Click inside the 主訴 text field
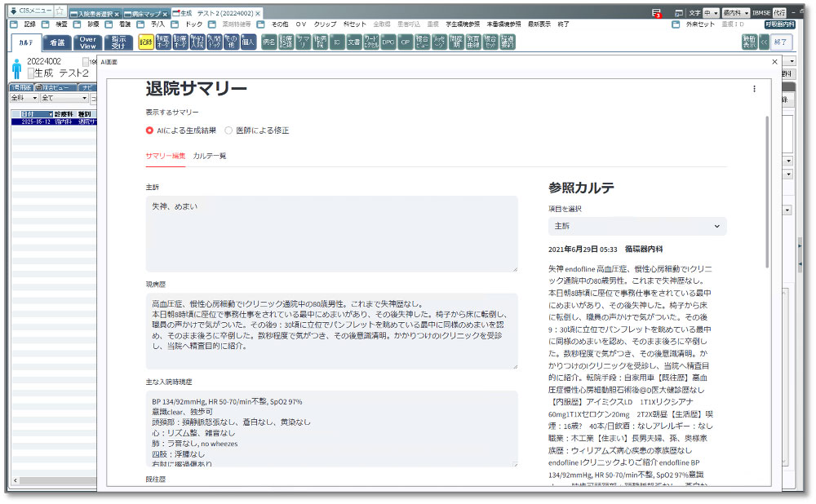This screenshot has width=816, height=504. (x=330, y=233)
